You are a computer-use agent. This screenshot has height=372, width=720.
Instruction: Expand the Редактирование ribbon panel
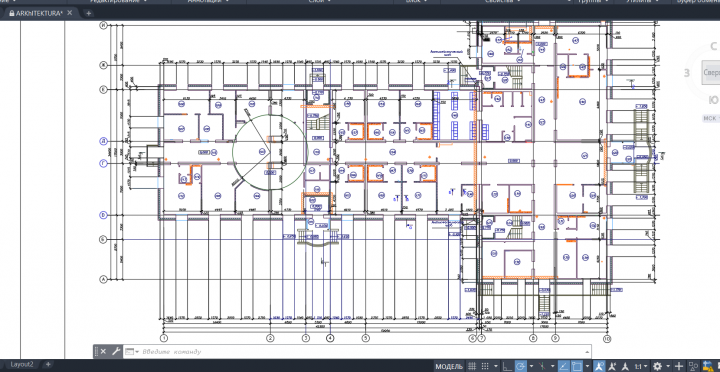click(118, 1)
